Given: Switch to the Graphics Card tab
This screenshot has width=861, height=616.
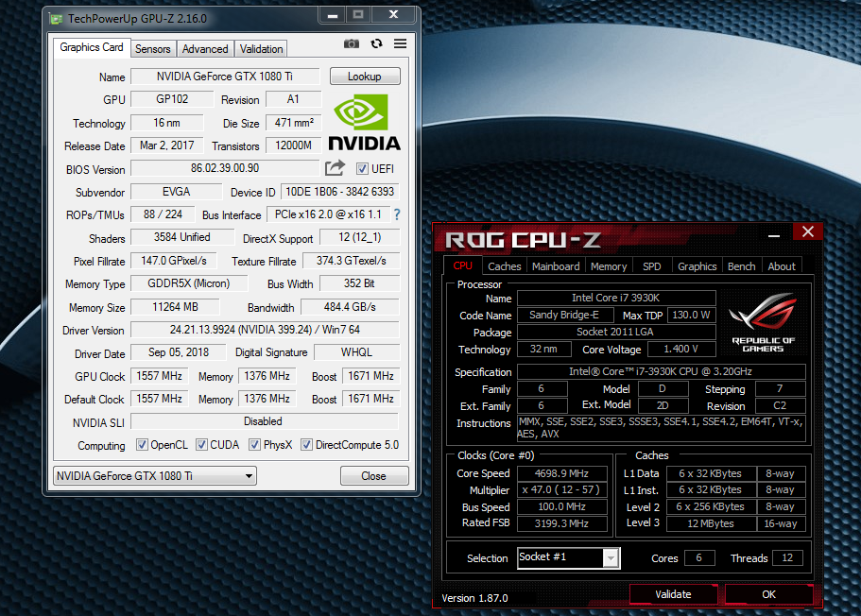Looking at the screenshot, I should [92, 48].
